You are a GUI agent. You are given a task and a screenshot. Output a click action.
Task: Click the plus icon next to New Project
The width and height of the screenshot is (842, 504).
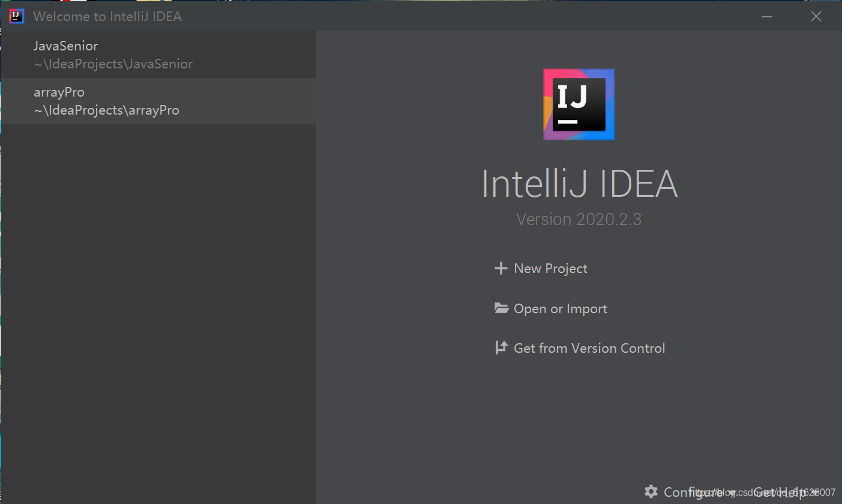(501, 268)
